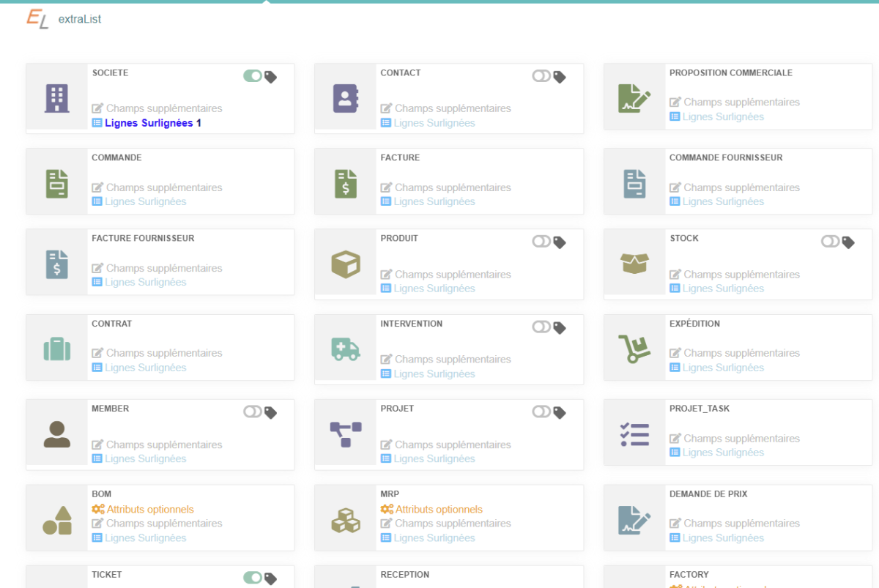879x588 pixels.
Task: Turn on the Produit toggle switch
Action: [541, 242]
